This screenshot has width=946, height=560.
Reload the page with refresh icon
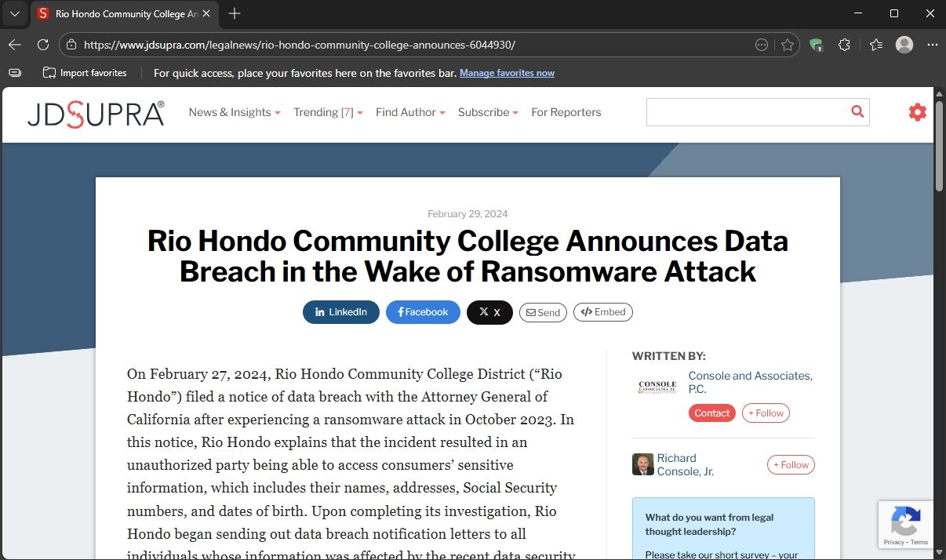(43, 45)
